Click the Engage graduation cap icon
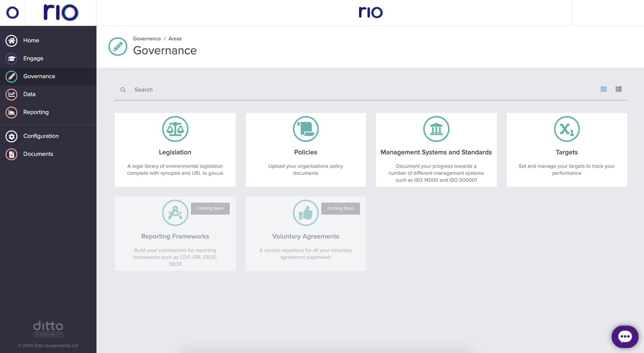 11,59
